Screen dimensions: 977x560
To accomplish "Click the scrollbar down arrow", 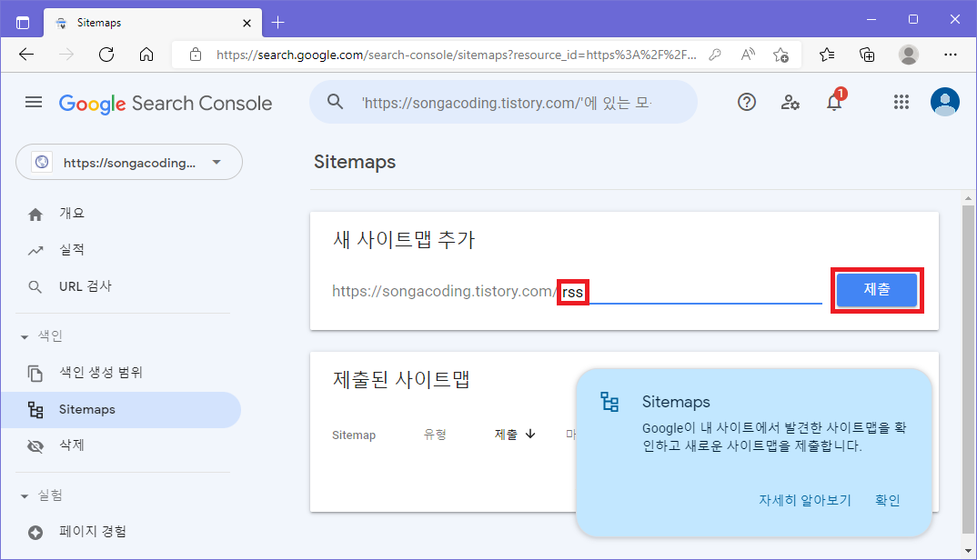I will point(968,551).
